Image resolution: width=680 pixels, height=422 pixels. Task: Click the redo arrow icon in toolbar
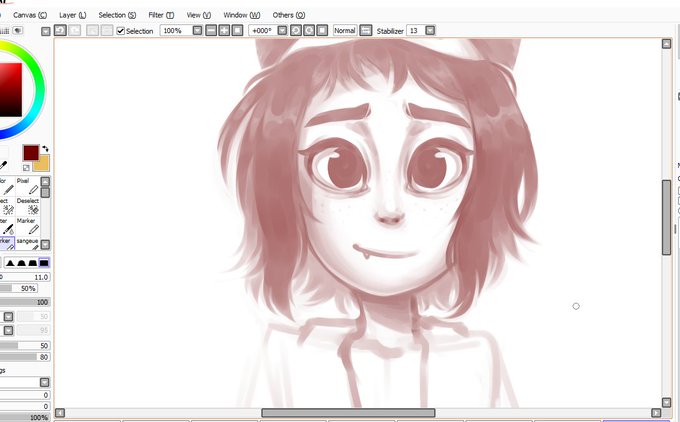click(75, 30)
